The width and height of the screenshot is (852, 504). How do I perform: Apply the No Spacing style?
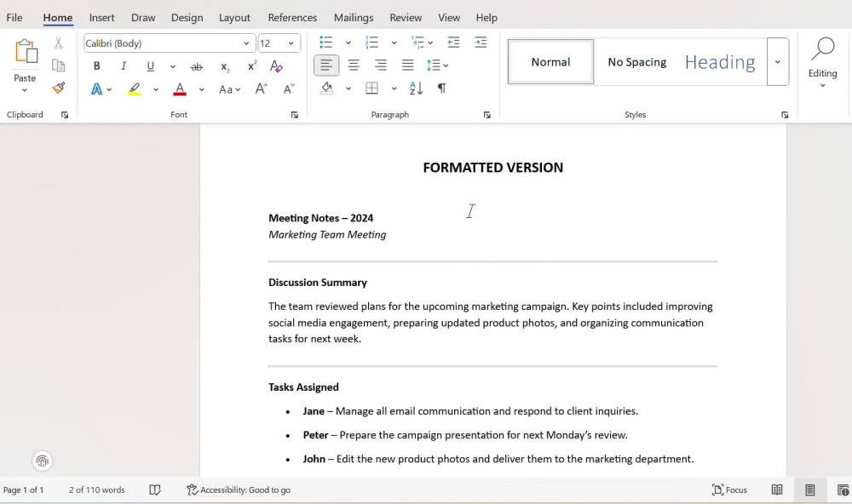click(636, 62)
